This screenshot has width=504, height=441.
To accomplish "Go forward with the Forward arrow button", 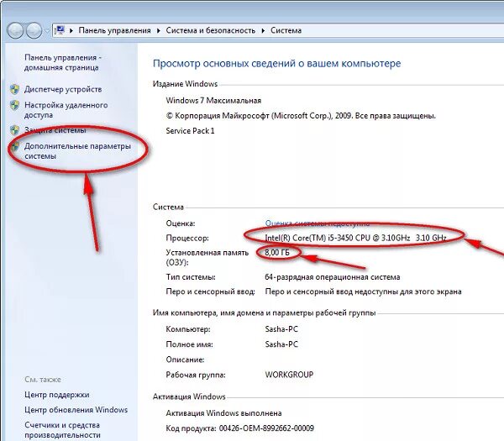I will 34,30.
